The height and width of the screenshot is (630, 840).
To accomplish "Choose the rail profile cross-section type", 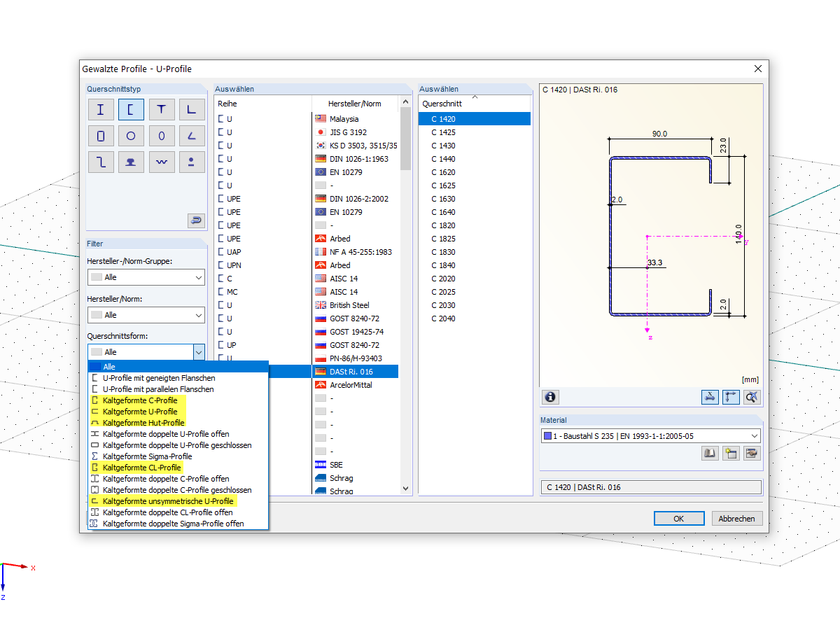I will point(131,162).
